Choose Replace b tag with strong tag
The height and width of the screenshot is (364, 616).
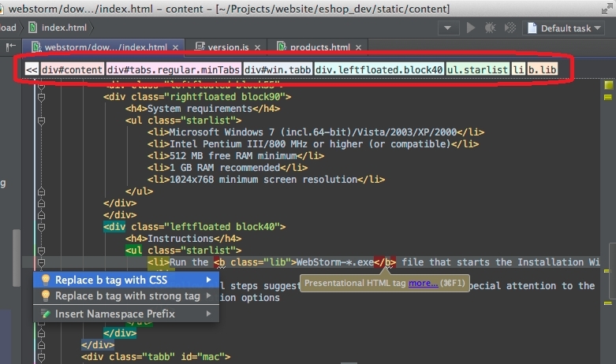(x=127, y=296)
